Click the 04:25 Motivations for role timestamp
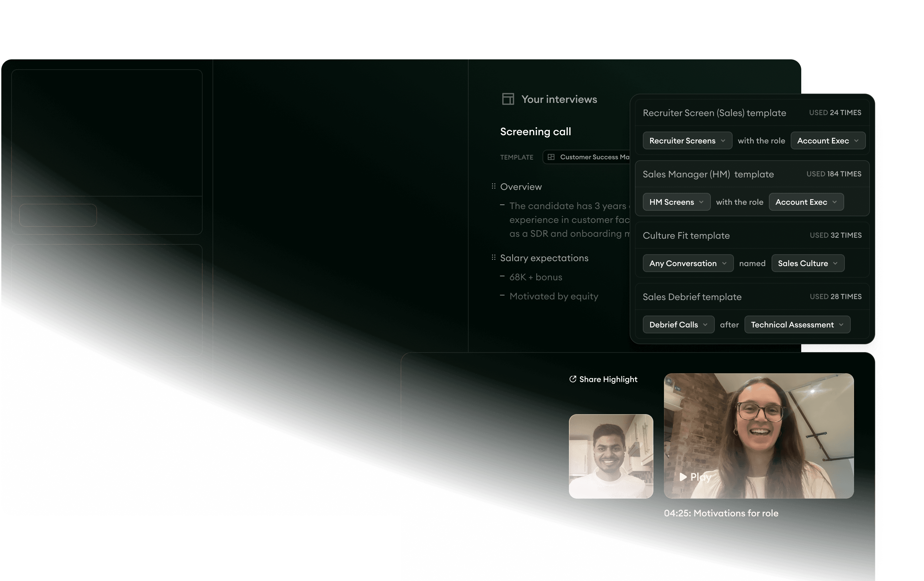The image size is (924, 581). point(721,513)
